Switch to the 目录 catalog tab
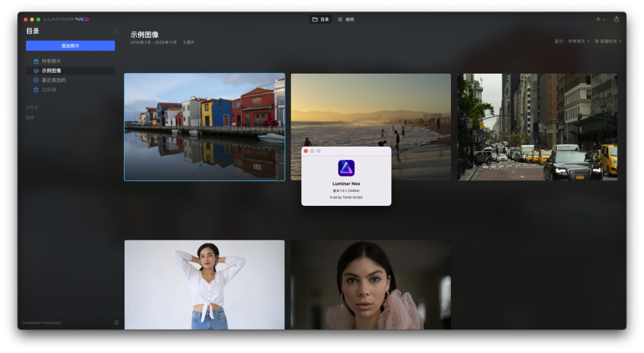644x353 pixels. [321, 20]
